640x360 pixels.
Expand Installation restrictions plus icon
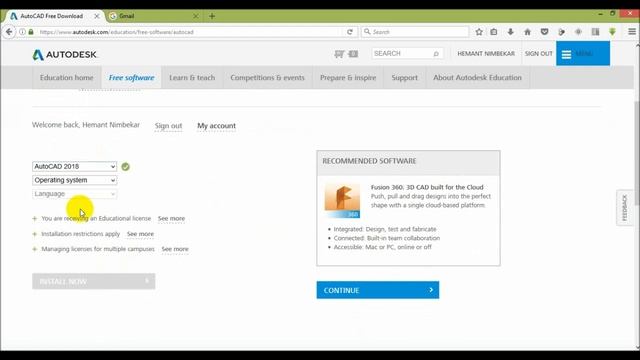[35, 234]
